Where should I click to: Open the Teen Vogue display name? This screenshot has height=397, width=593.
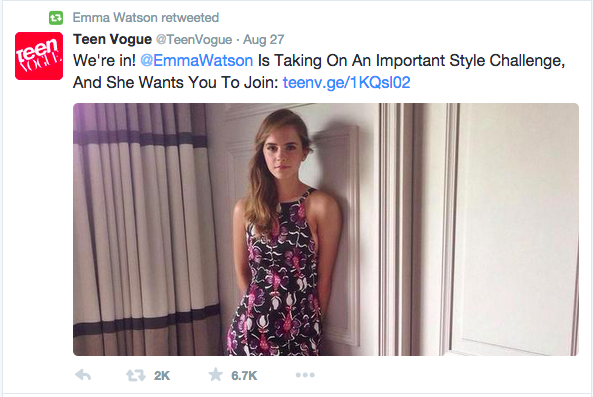point(112,39)
